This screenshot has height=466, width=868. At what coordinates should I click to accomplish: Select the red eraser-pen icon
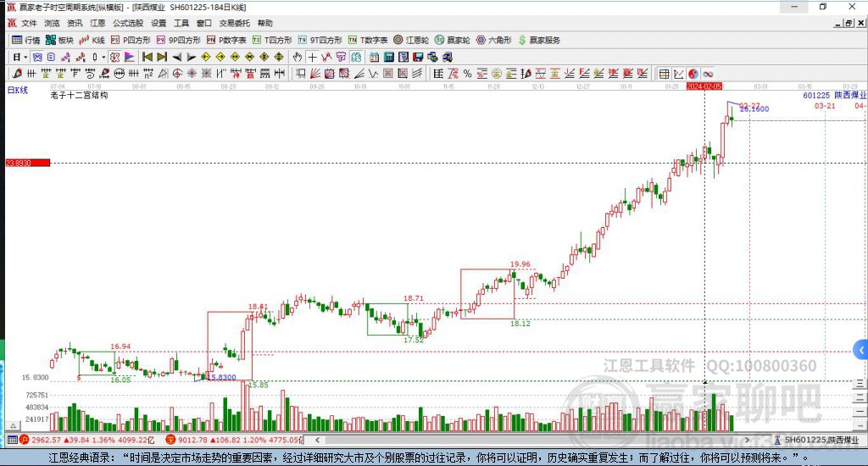(x=16, y=73)
